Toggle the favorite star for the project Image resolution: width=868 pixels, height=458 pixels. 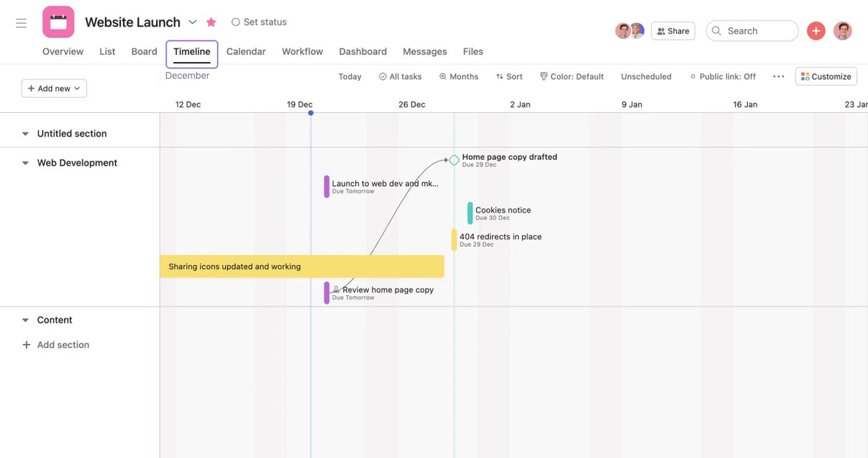pos(211,22)
